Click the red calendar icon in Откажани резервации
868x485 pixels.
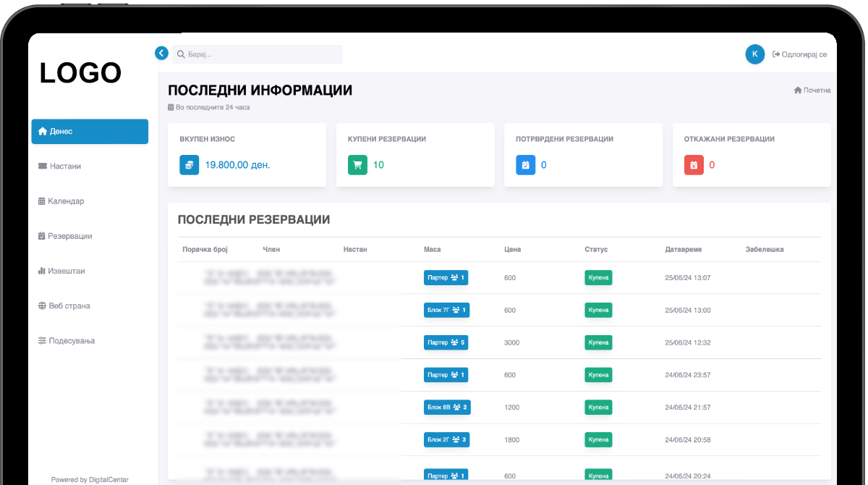point(694,165)
